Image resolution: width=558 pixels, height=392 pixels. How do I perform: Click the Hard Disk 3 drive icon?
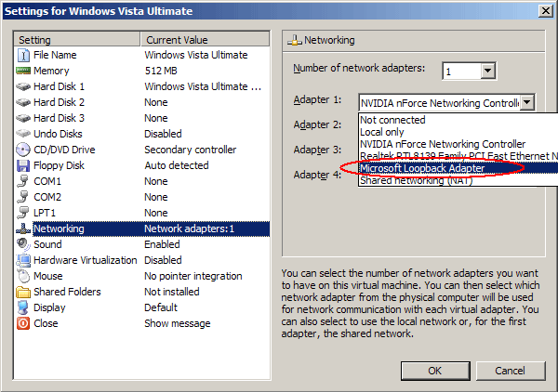(x=23, y=118)
